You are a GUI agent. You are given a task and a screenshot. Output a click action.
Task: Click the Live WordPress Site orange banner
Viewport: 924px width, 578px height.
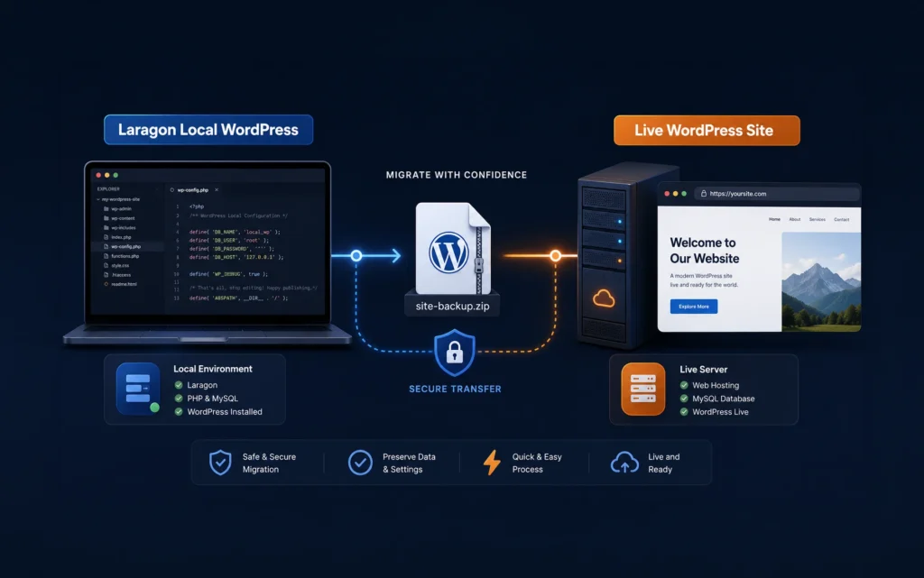707,130
